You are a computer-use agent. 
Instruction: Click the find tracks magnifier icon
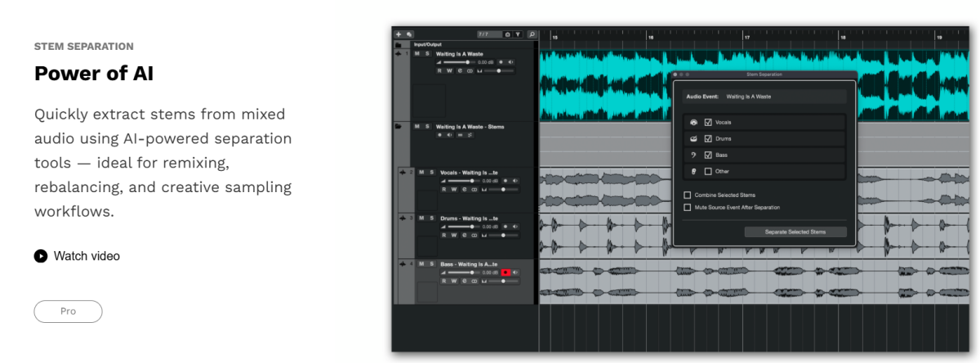click(532, 34)
